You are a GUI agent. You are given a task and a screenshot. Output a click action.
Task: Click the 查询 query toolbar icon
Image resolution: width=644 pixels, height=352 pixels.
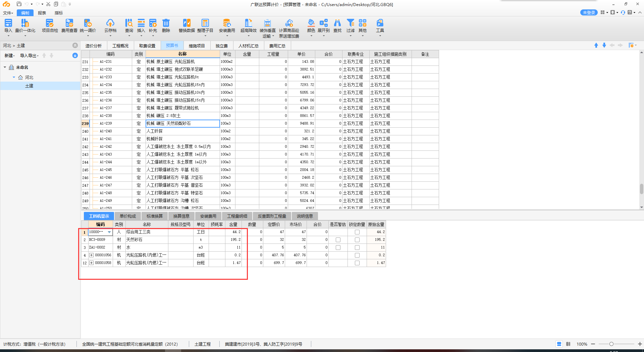click(x=129, y=26)
